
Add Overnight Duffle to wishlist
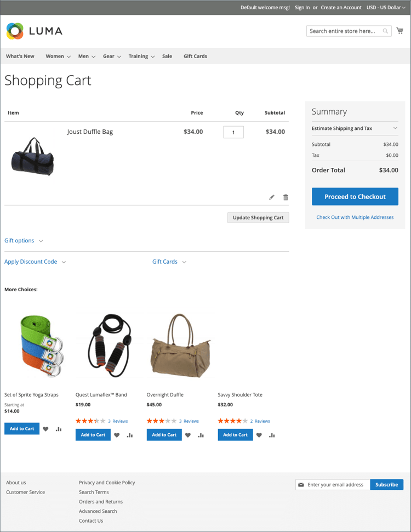click(x=187, y=434)
